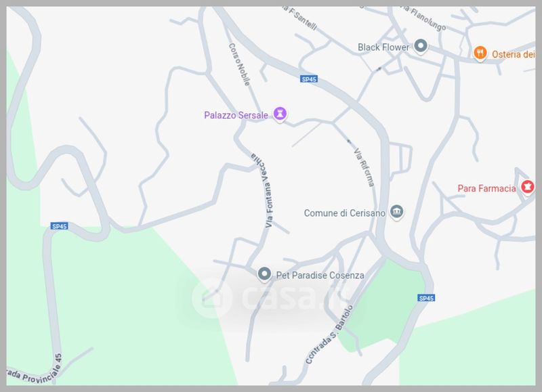Click the Pet Paradise Cosenza map pin

(x=264, y=274)
